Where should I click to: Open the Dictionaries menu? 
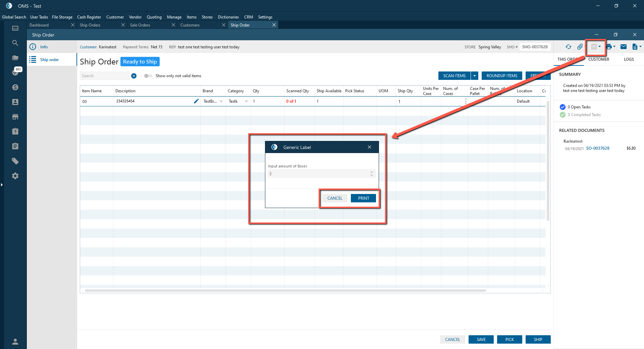(x=228, y=17)
